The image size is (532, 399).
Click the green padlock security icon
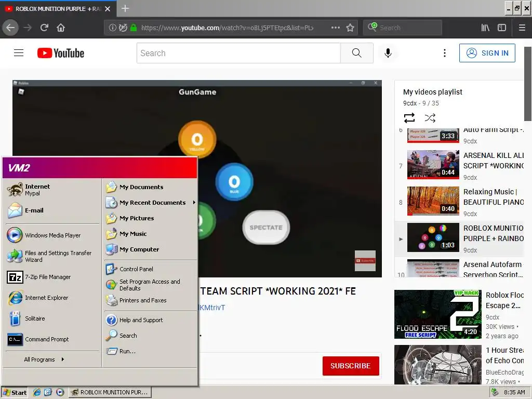point(134,28)
